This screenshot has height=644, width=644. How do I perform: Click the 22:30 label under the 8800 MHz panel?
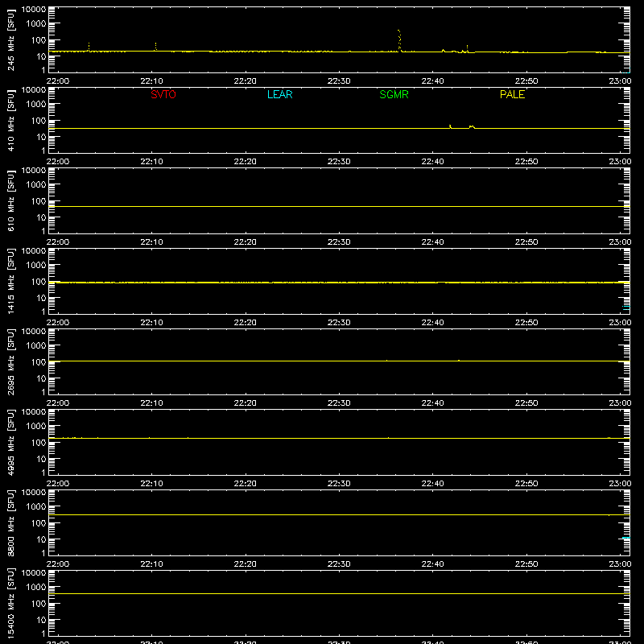click(x=339, y=564)
